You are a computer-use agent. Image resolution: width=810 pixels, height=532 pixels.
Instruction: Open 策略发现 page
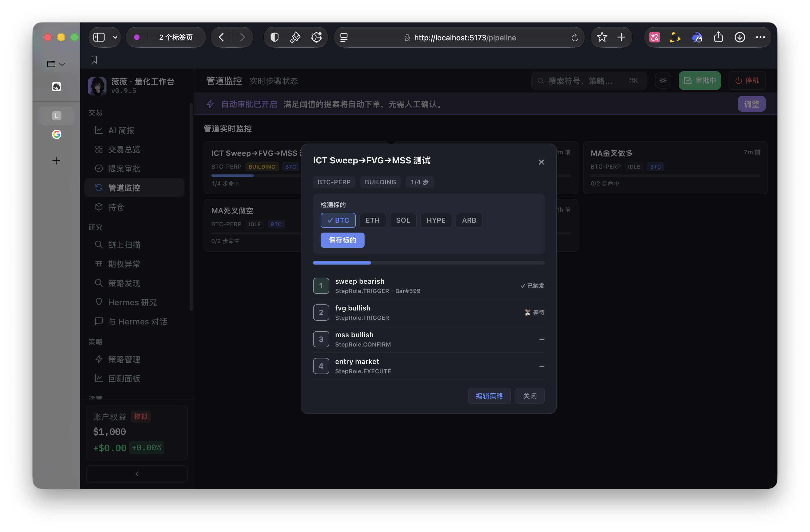(134, 283)
